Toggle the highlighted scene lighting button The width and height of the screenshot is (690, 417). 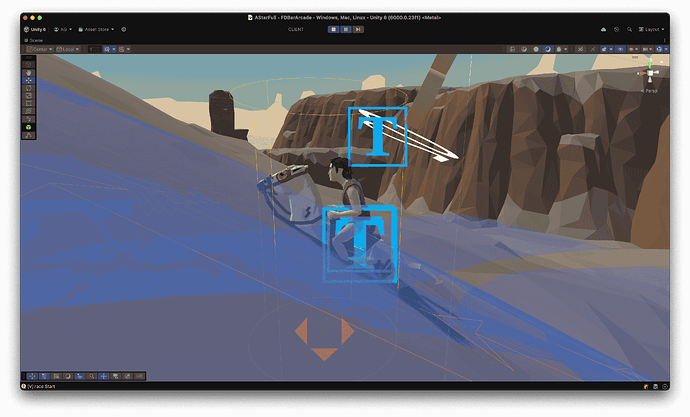pyautogui.click(x=548, y=49)
